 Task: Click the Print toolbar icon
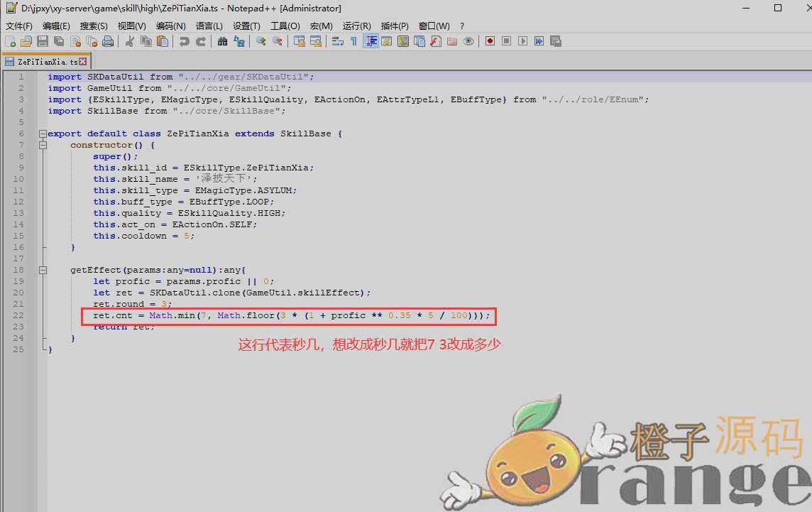pos(108,42)
